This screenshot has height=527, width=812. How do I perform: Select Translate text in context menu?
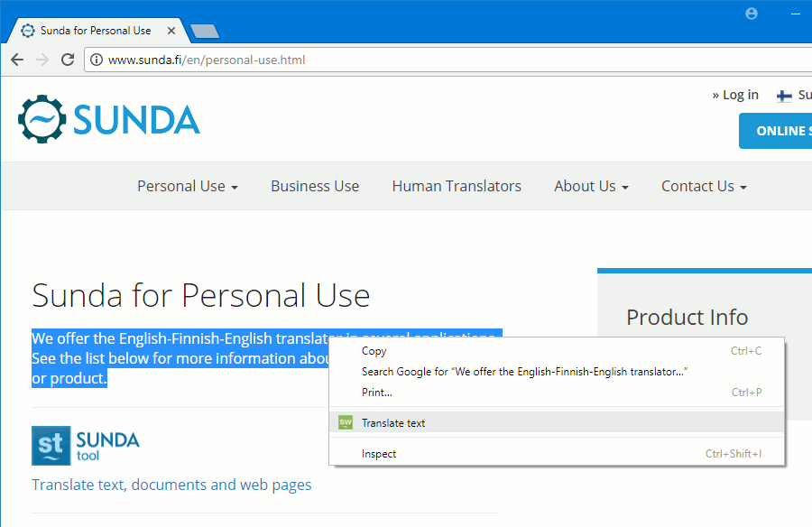pyautogui.click(x=557, y=423)
